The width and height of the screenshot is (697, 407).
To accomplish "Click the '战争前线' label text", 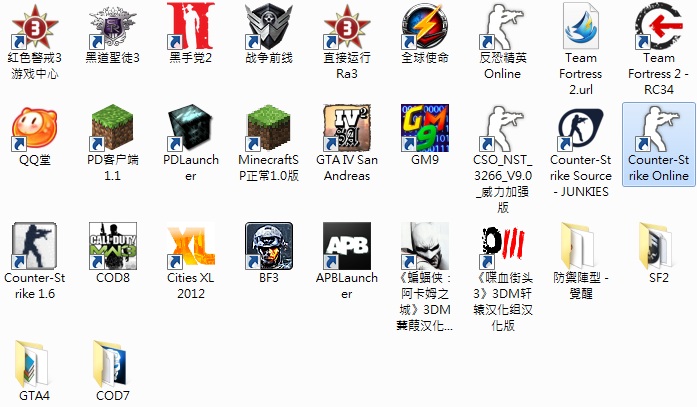I will [x=269, y=58].
